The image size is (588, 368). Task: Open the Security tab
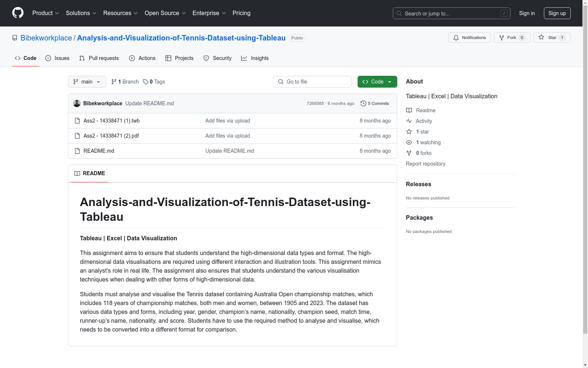point(218,58)
